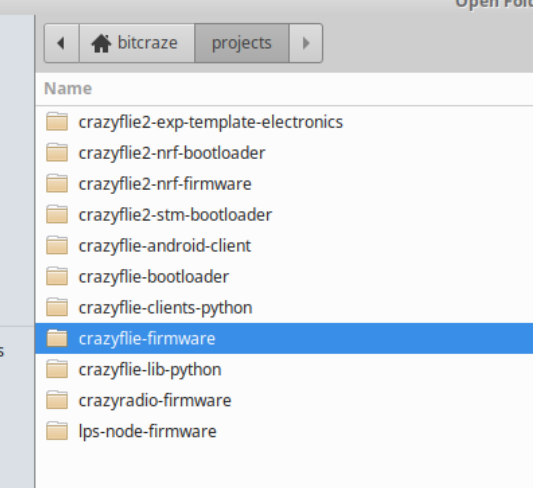
Task: Click the folder icon for crazyflie-android-client
Action: pyautogui.click(x=57, y=245)
